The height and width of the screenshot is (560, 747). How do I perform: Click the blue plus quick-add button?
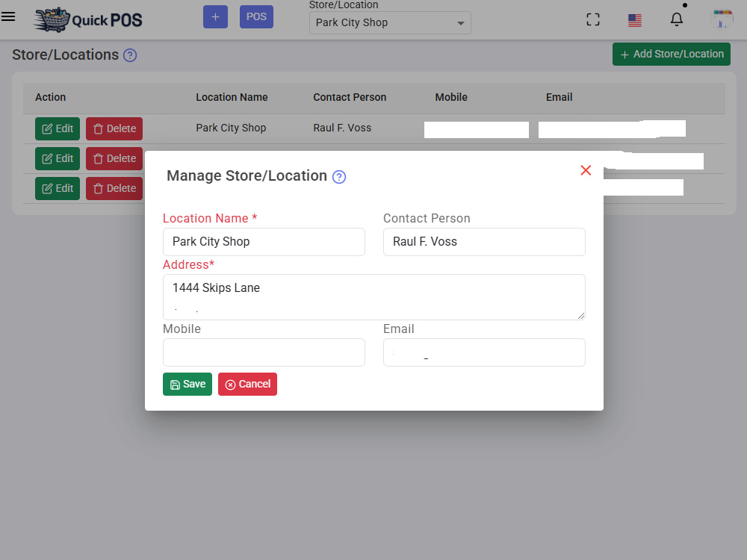215,16
